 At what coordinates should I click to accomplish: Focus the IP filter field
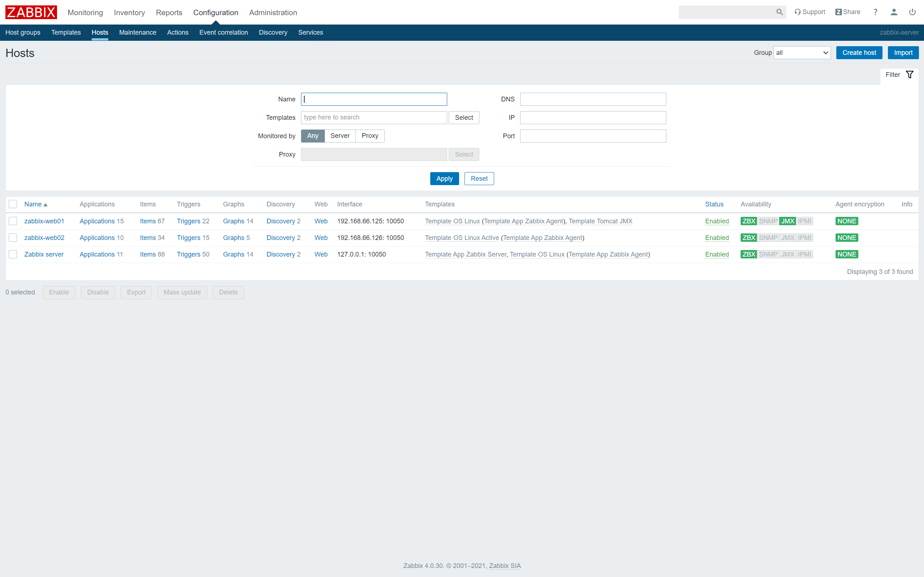(x=593, y=118)
